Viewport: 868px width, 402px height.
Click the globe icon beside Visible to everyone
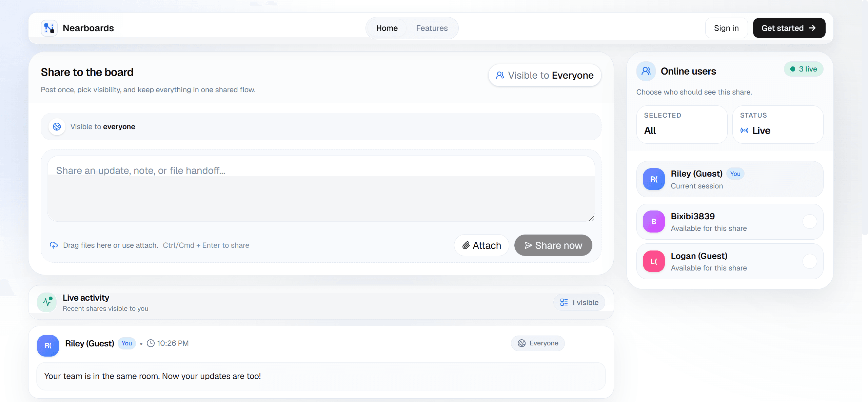click(x=57, y=127)
